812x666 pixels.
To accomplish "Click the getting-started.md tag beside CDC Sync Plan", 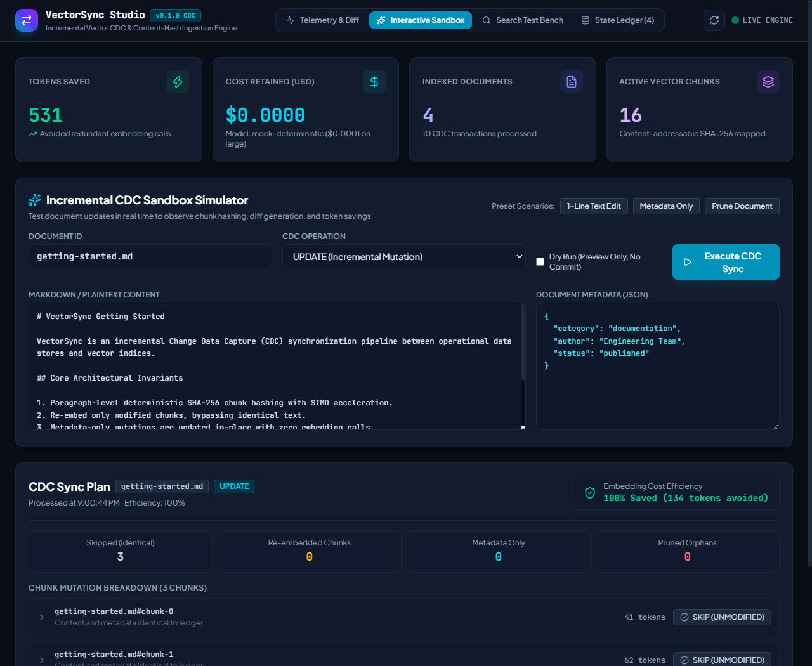I will [162, 486].
